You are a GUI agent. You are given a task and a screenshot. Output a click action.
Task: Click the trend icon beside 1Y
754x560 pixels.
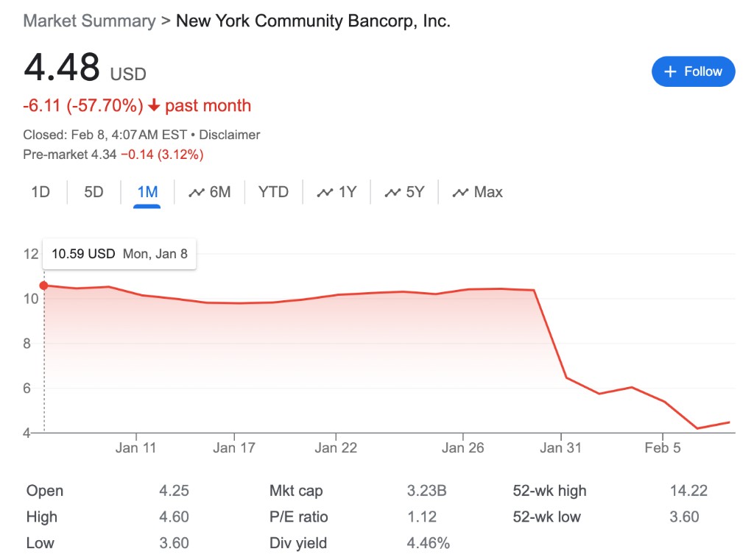(x=325, y=193)
